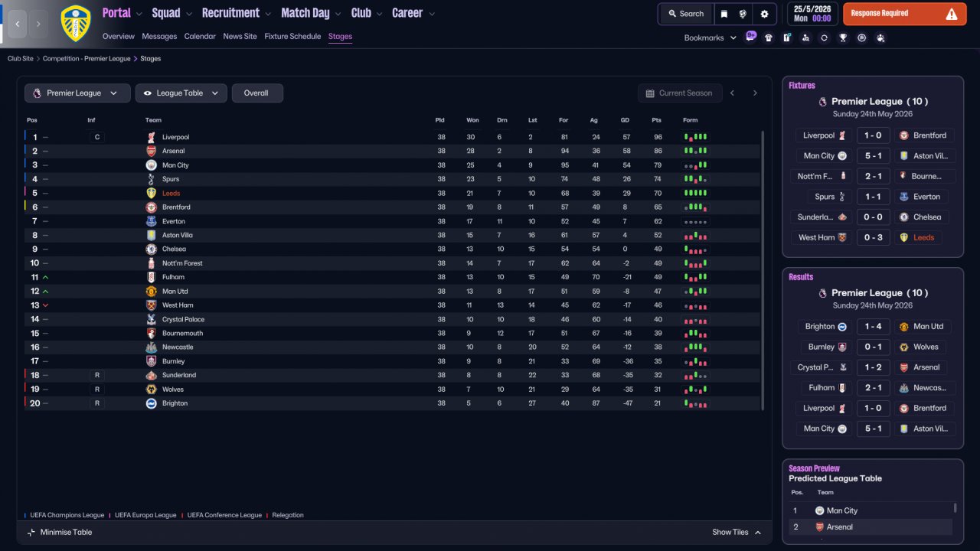The width and height of the screenshot is (980, 551).
Task: Sort table by the GD column header
Action: click(x=625, y=120)
